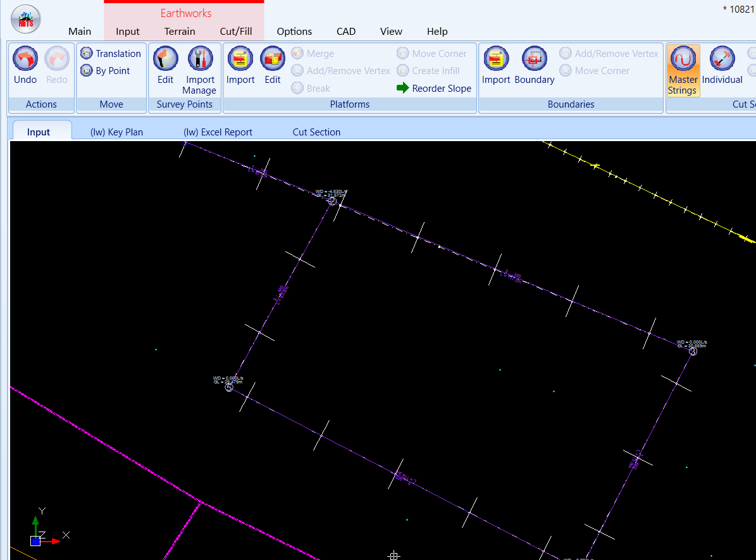Toggle the Master Strings tool

click(x=683, y=70)
